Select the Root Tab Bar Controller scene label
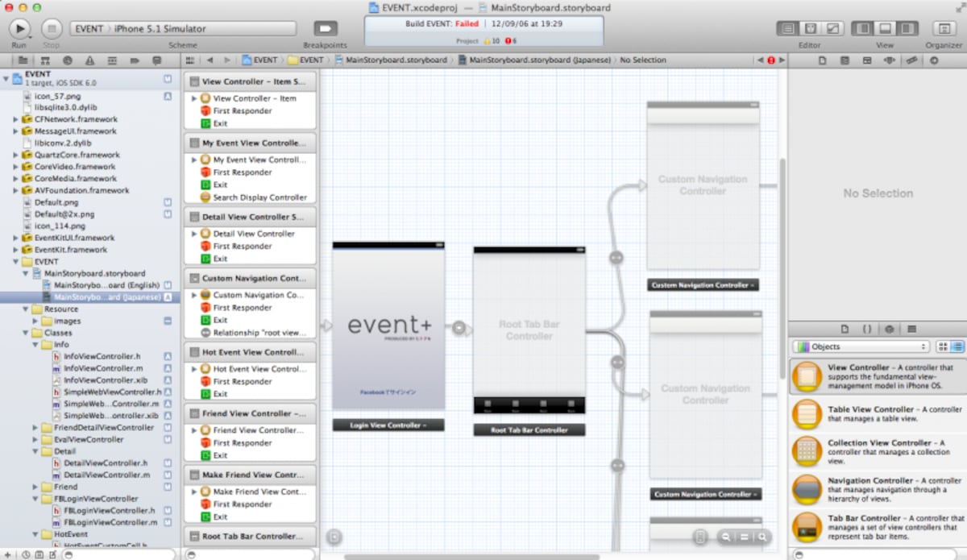This screenshot has width=967, height=560. (x=529, y=430)
